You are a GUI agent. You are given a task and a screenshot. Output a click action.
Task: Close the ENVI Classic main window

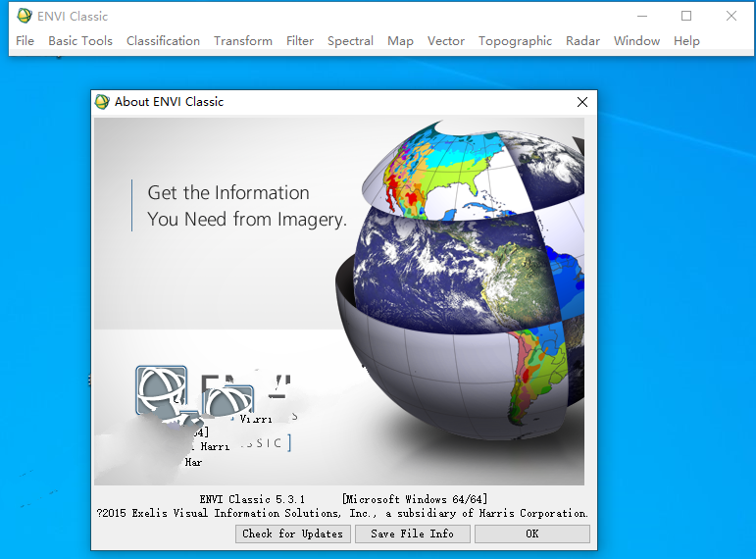[x=731, y=16]
